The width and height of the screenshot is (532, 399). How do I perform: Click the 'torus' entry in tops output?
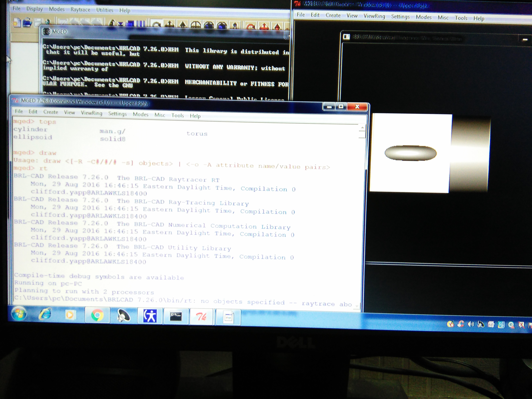pyautogui.click(x=197, y=133)
